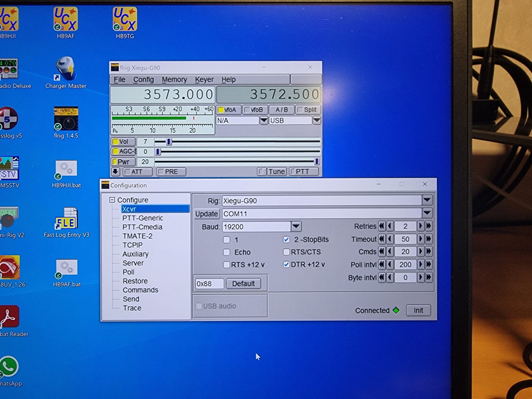Click the down-arrow expand button beside ATT
Screen dimensions: 532x399
pyautogui.click(x=116, y=172)
